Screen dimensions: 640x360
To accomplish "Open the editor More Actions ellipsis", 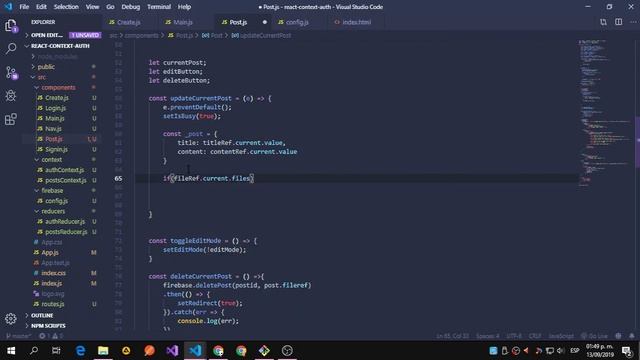I will (633, 22).
